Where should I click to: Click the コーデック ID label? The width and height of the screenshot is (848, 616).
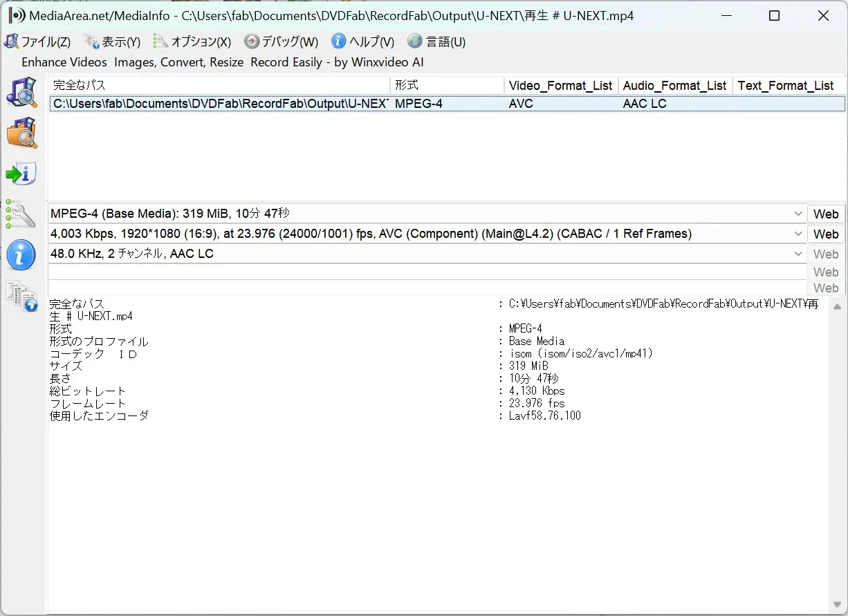pos(93,353)
